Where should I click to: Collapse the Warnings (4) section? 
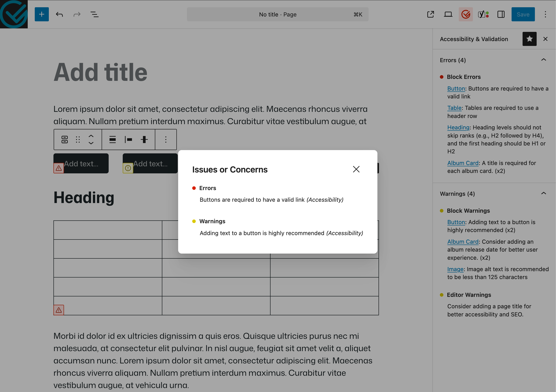(543, 193)
